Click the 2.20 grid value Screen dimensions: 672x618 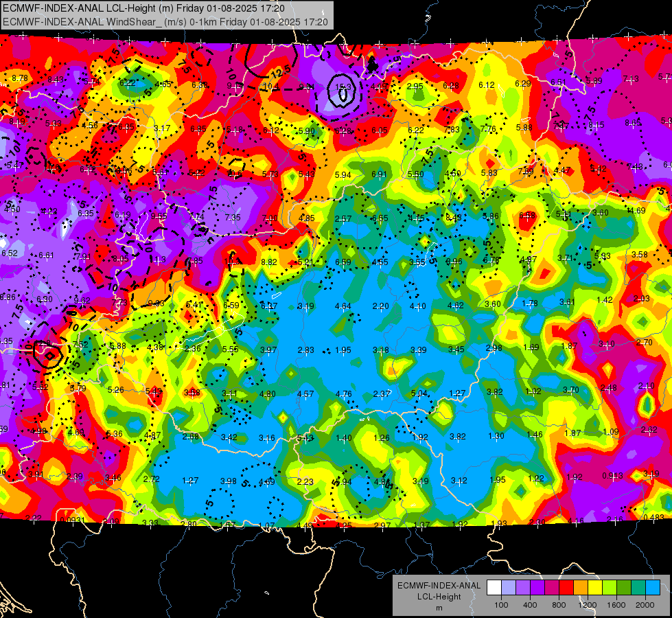tap(380, 306)
